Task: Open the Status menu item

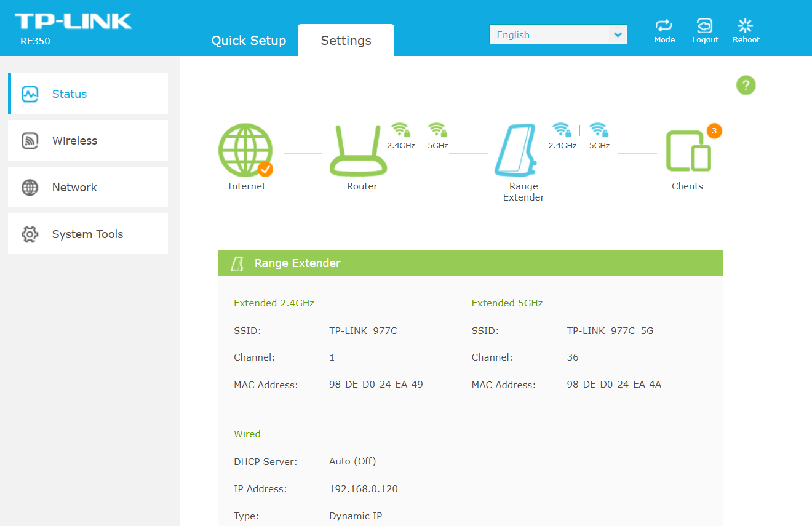Action: [88, 94]
